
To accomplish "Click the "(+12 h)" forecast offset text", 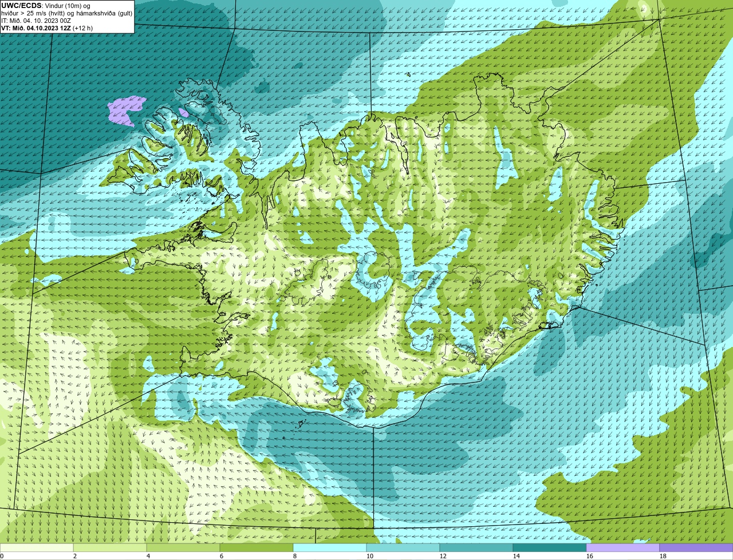I will [83, 28].
